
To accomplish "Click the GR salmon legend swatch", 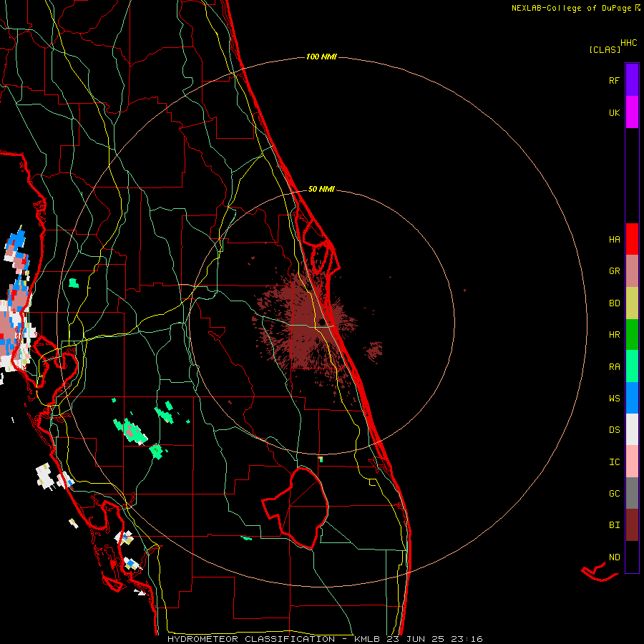I will point(632,271).
